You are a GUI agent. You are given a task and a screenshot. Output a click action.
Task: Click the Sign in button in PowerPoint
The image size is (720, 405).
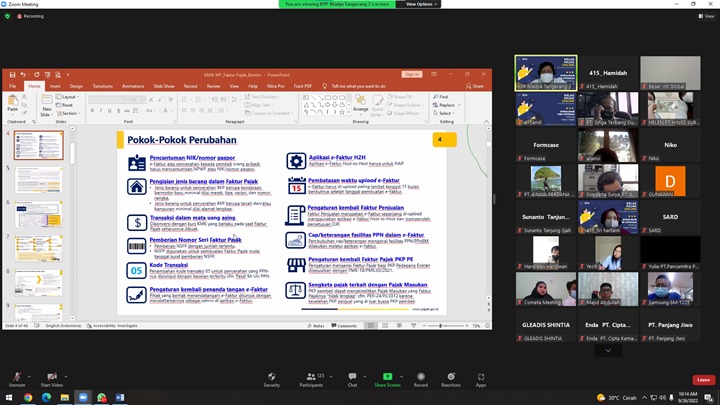(x=412, y=74)
